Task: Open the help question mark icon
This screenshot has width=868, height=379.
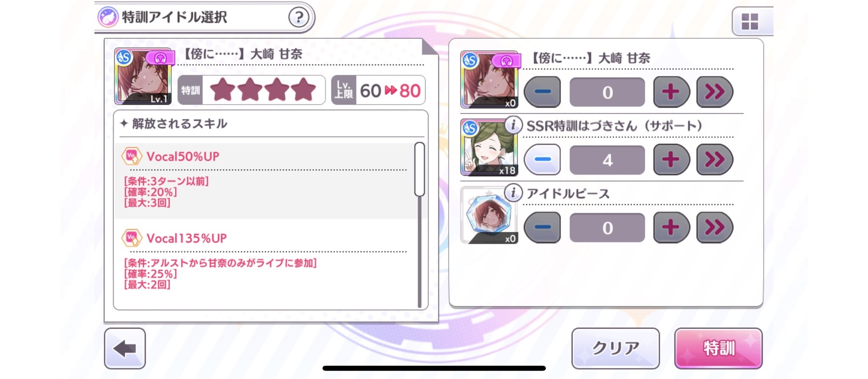Action: [299, 17]
